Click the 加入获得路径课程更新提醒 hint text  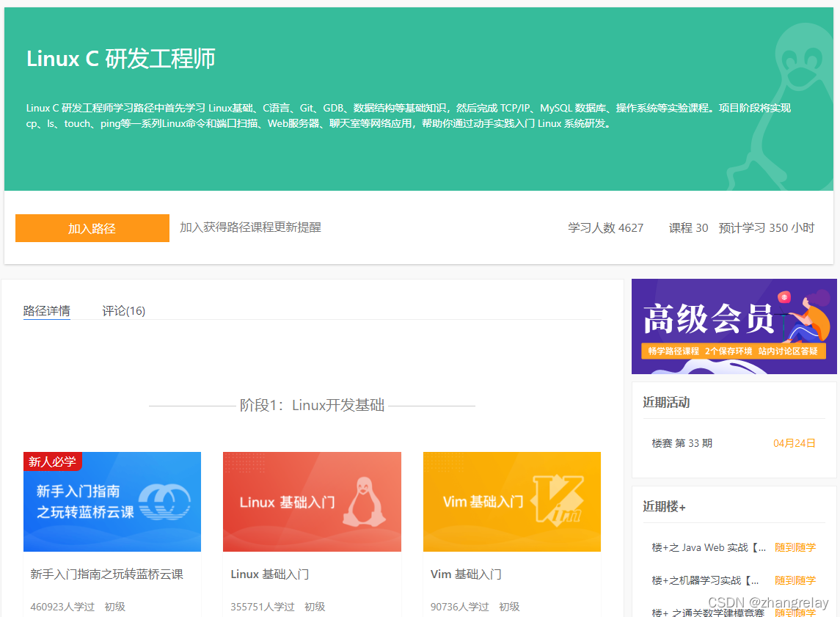tap(250, 227)
